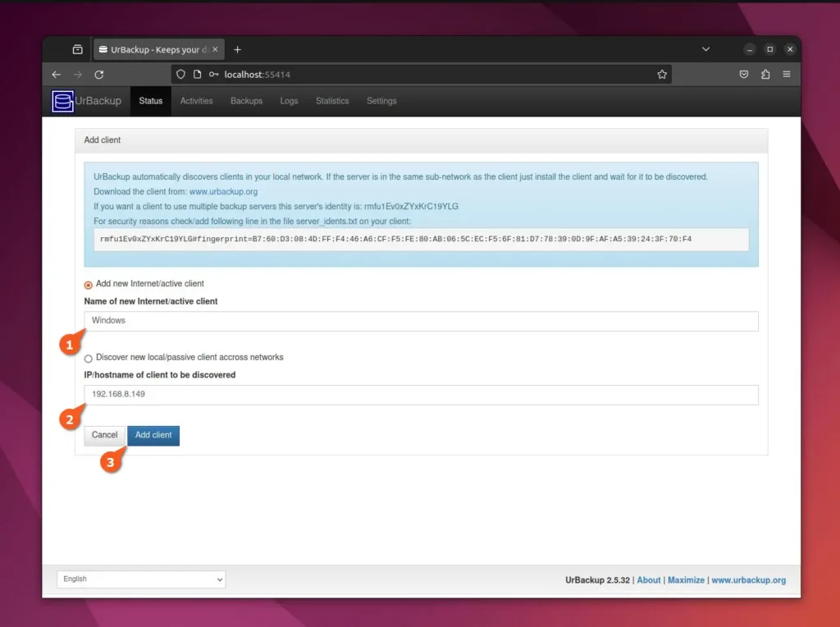This screenshot has width=840, height=627.
Task: Open the Pocket save icon
Action: pyautogui.click(x=743, y=75)
